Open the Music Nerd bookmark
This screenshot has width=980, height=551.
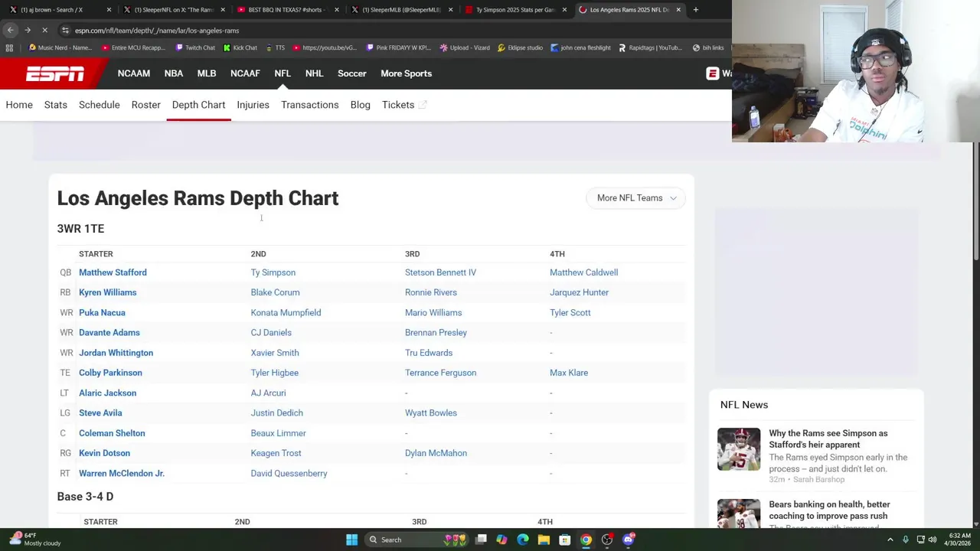(x=60, y=47)
